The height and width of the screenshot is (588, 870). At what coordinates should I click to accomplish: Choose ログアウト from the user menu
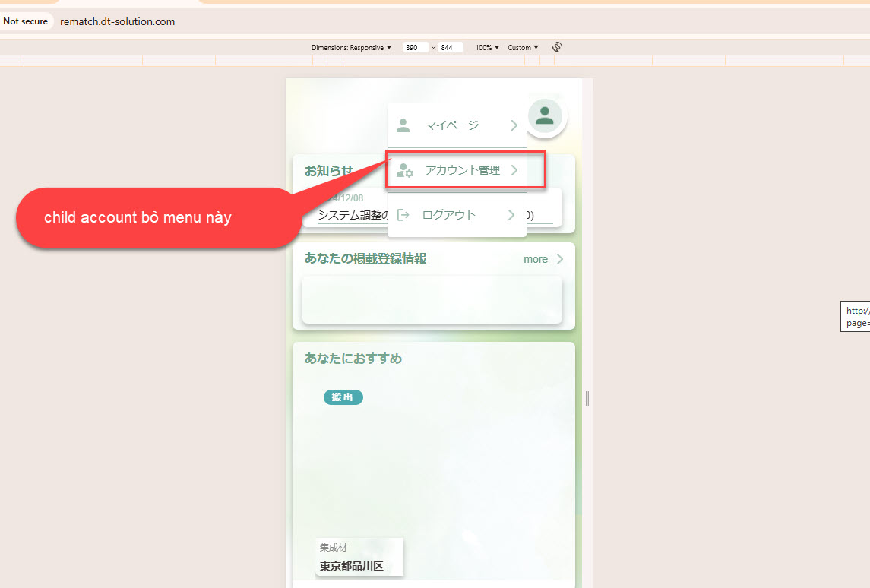tap(448, 215)
